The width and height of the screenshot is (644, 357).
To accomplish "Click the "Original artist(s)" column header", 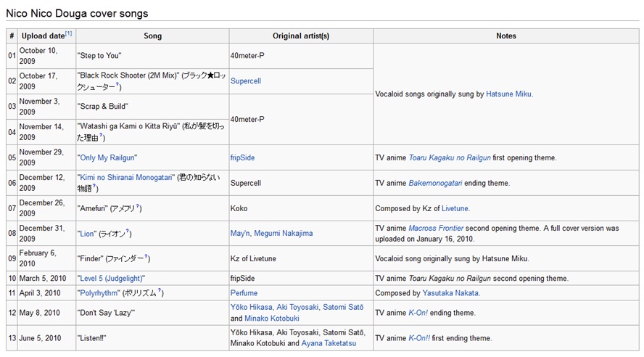I will pyautogui.click(x=301, y=36).
